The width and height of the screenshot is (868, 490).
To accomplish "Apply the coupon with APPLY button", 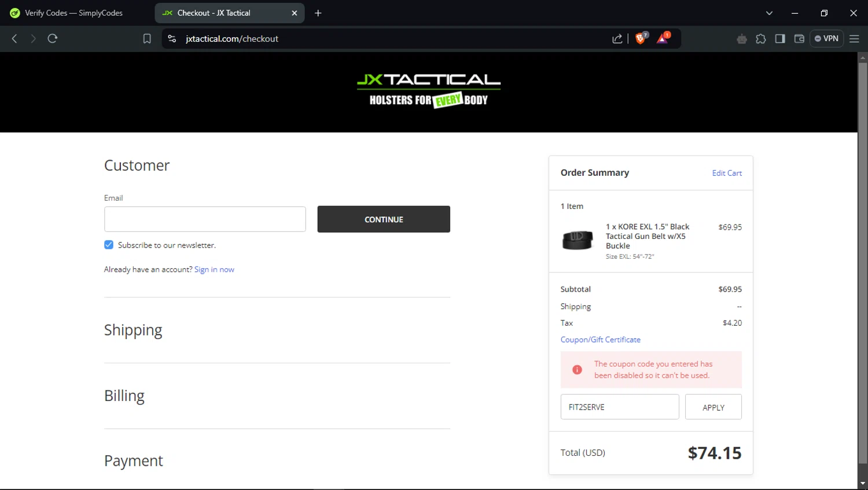I will (x=713, y=407).
